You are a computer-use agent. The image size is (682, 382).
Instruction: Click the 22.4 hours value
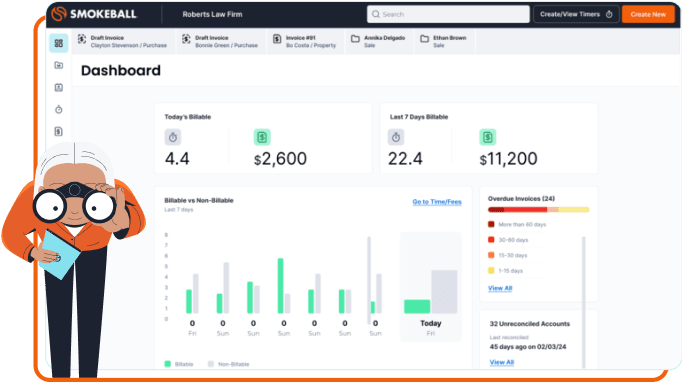pos(405,159)
